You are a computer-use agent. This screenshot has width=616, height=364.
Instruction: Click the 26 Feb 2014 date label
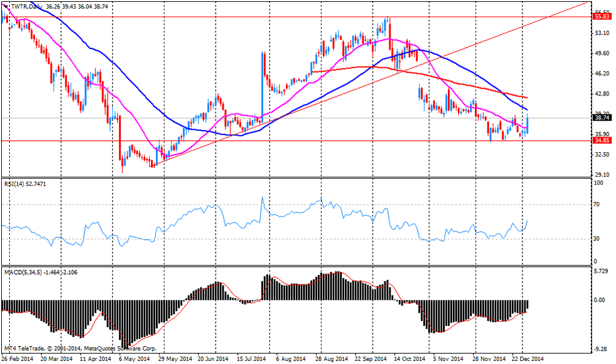pos(17,358)
